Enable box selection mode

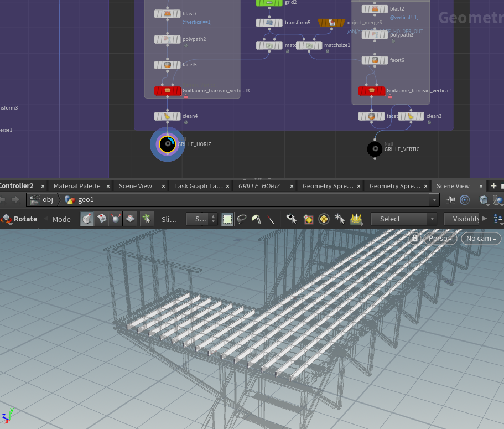click(x=227, y=219)
